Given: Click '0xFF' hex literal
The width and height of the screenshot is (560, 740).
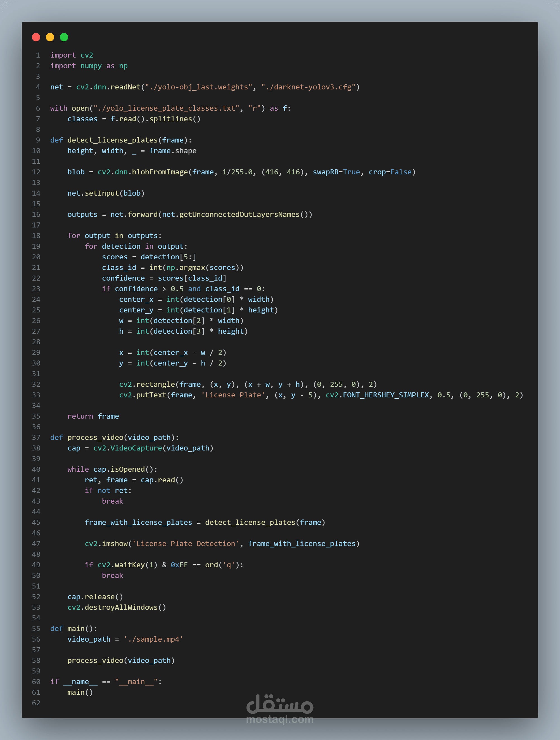Looking at the screenshot, I should [179, 565].
